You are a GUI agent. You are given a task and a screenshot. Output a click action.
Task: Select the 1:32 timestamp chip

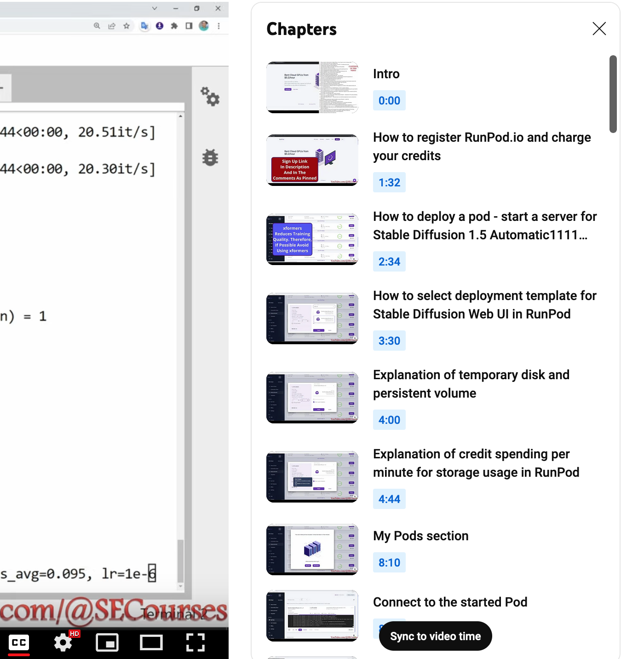(389, 182)
